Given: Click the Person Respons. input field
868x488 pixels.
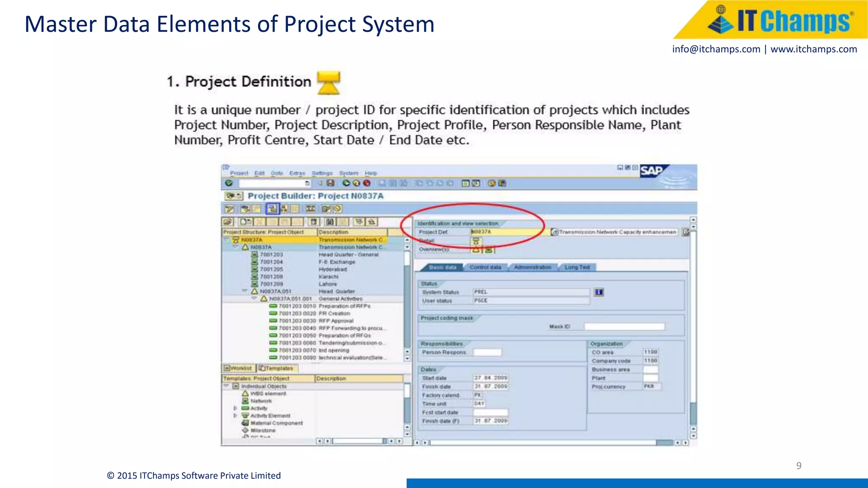Looking at the screenshot, I should pyautogui.click(x=487, y=352).
